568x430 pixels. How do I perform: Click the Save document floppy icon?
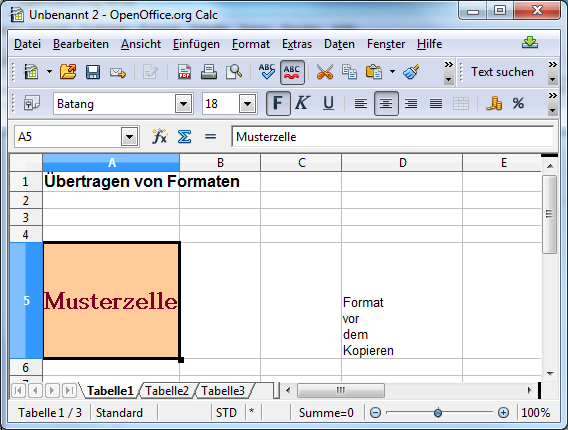pos(93,72)
